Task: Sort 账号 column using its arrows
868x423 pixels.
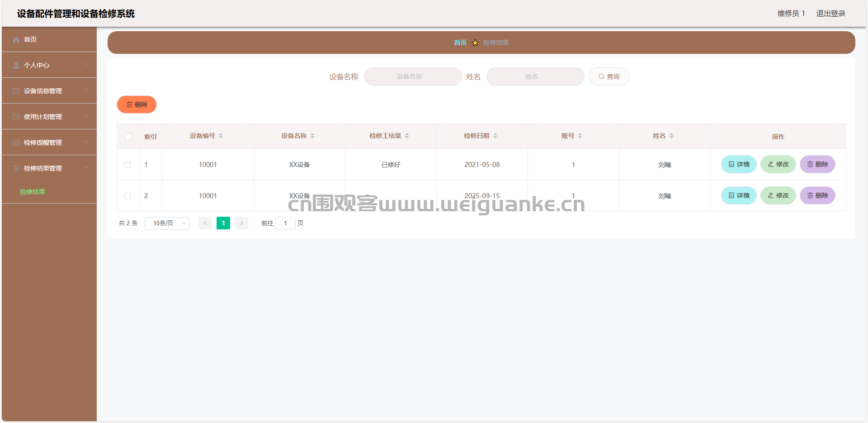Action: point(580,136)
